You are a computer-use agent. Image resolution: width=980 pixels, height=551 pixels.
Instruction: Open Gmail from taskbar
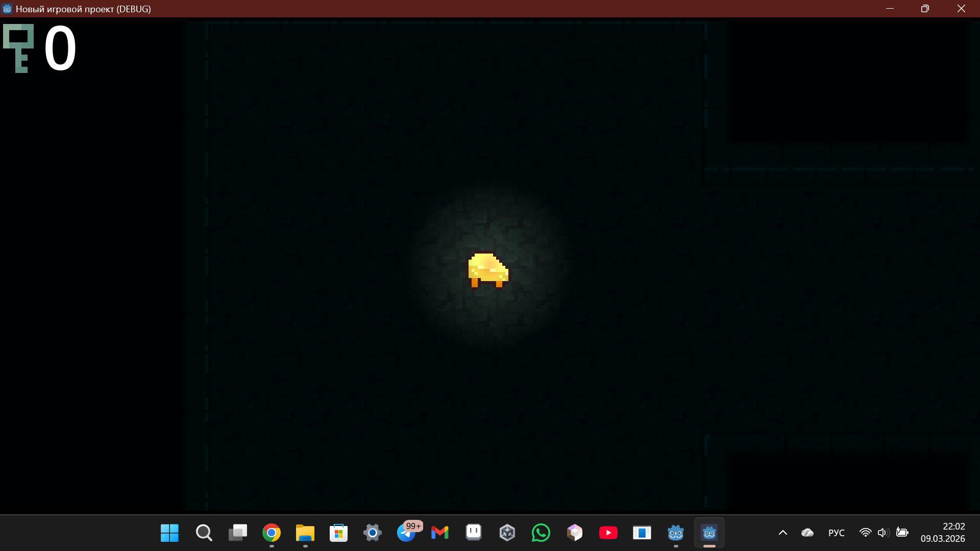coord(439,533)
